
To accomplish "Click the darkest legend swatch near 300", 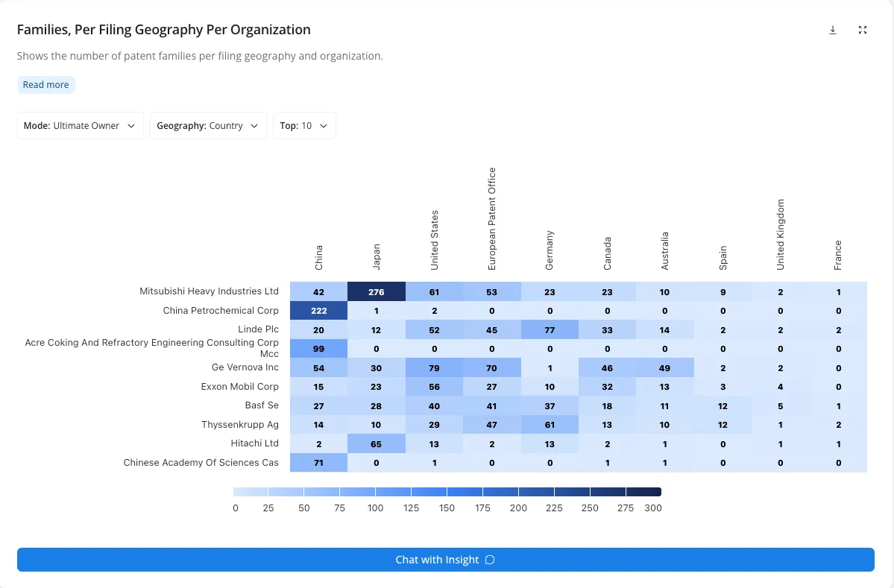I will click(643, 492).
